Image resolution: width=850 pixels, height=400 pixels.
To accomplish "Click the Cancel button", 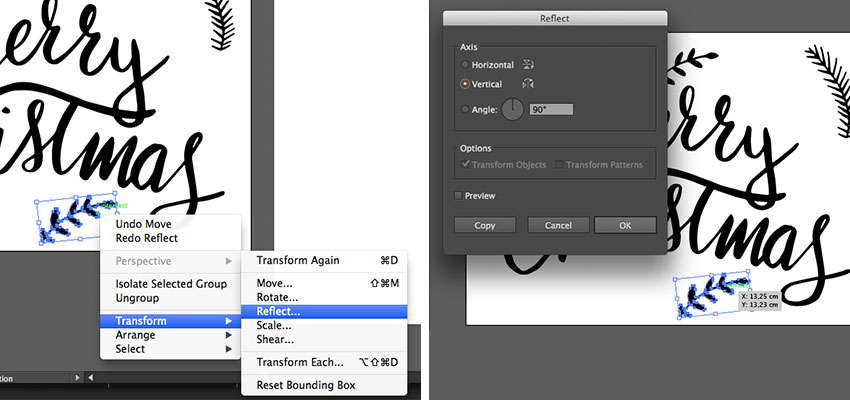I will pos(558,225).
